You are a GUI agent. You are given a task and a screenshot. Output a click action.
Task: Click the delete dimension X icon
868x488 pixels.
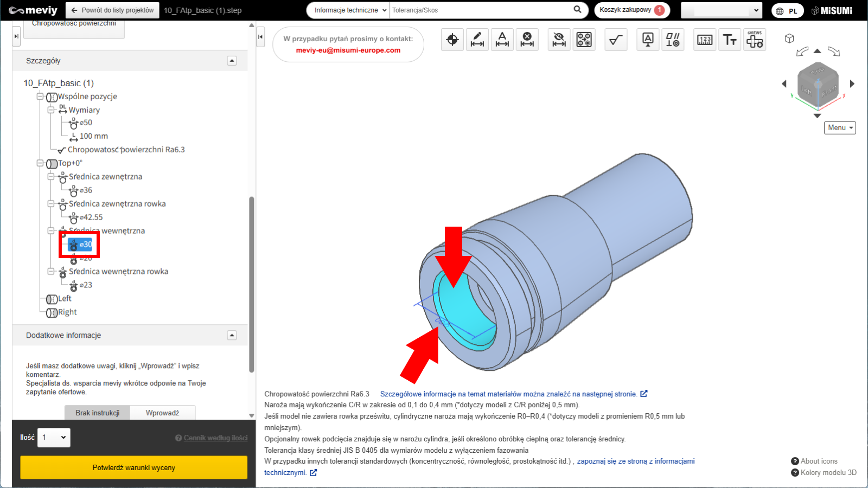pyautogui.click(x=527, y=40)
